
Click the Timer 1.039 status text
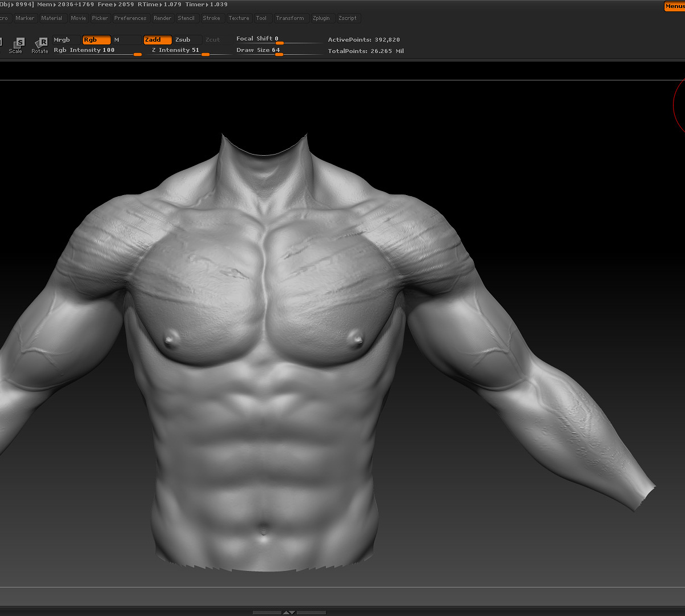[x=207, y=5]
